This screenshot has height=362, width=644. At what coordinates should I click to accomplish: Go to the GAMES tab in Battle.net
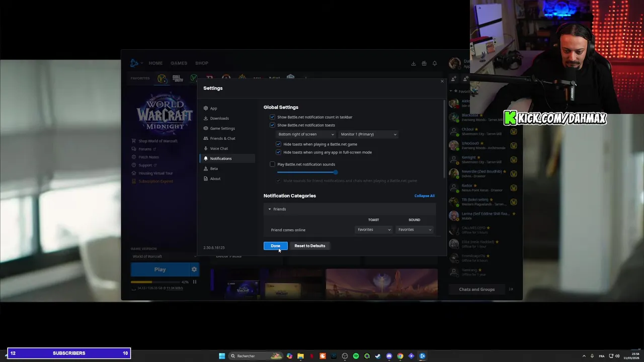179,63
